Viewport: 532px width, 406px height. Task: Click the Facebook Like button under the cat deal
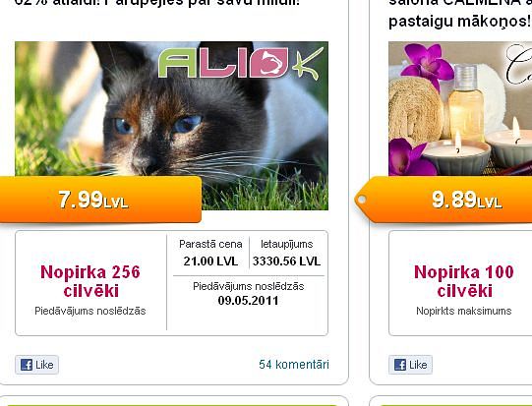click(36, 365)
